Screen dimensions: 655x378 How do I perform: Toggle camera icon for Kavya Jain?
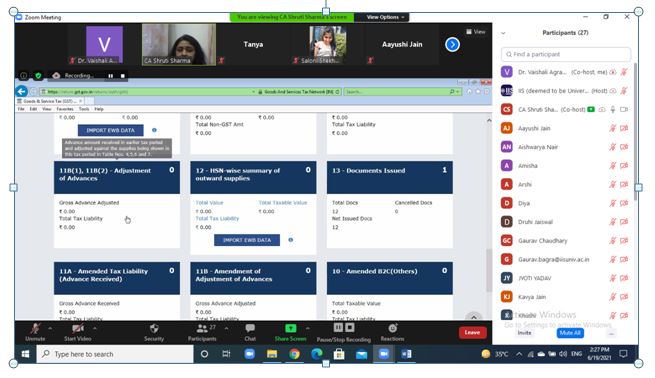click(624, 297)
